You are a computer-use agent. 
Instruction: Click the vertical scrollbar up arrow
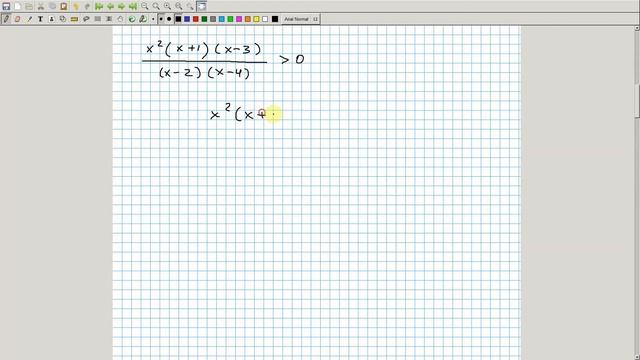[x=637, y=28]
